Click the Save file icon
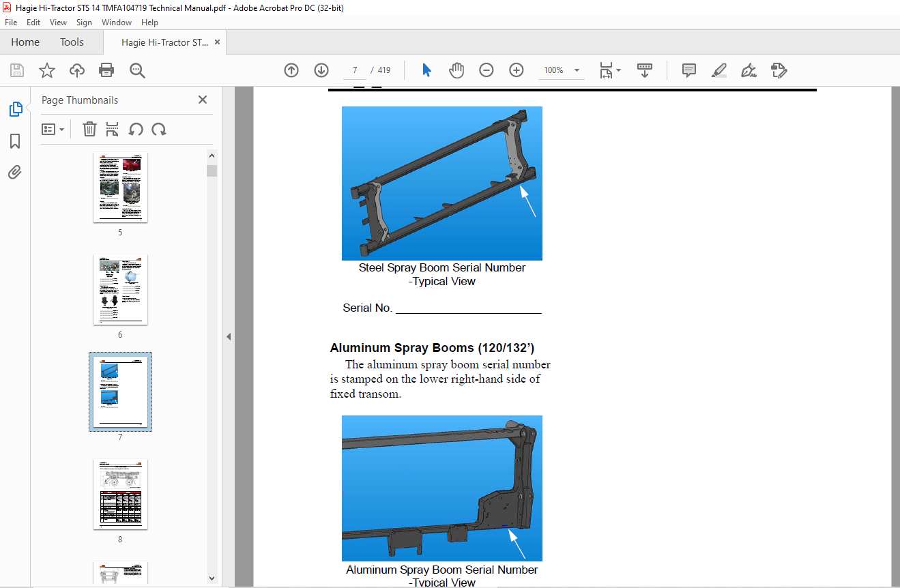Viewport: 900px width, 588px height. [x=17, y=70]
